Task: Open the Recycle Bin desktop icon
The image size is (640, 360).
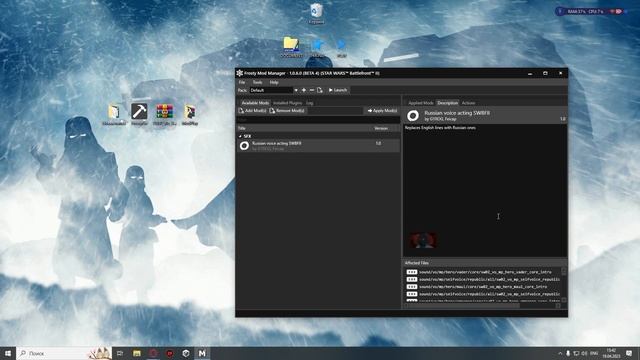Action: tap(316, 13)
